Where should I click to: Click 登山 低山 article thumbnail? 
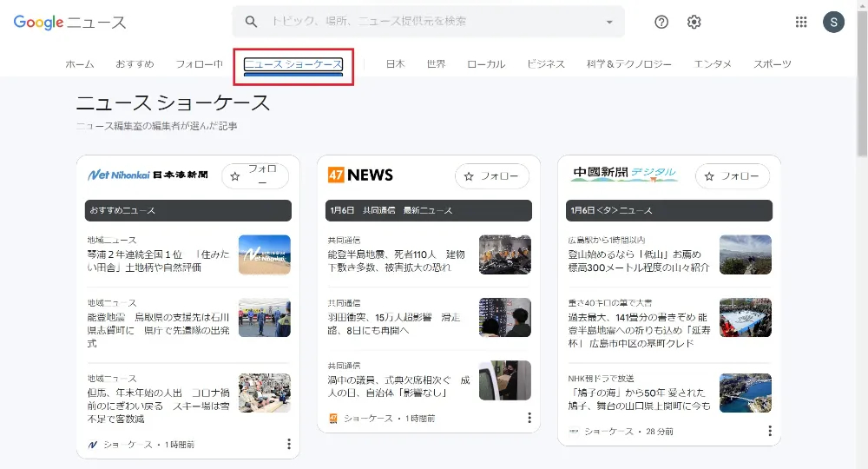tap(745, 254)
